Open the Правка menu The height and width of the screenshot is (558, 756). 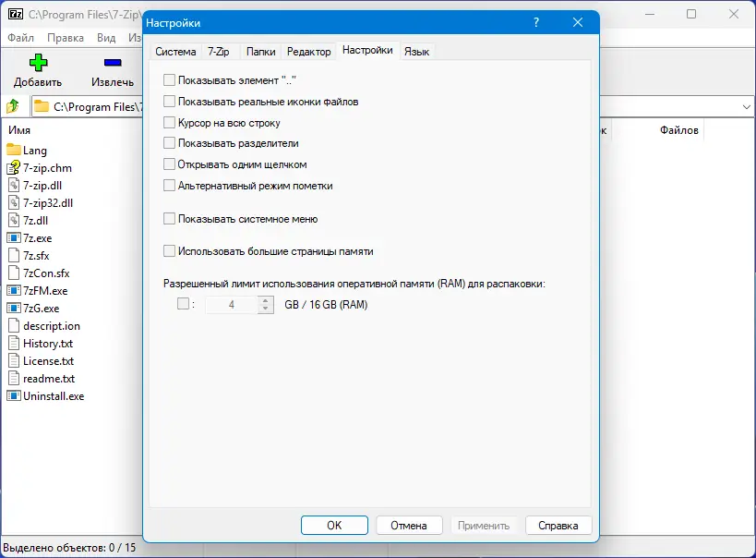point(66,38)
